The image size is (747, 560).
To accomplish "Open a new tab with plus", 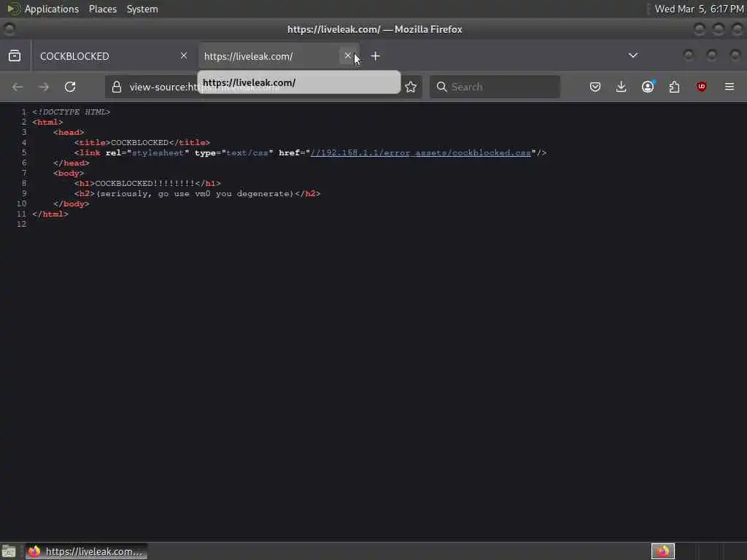I will pyautogui.click(x=376, y=56).
